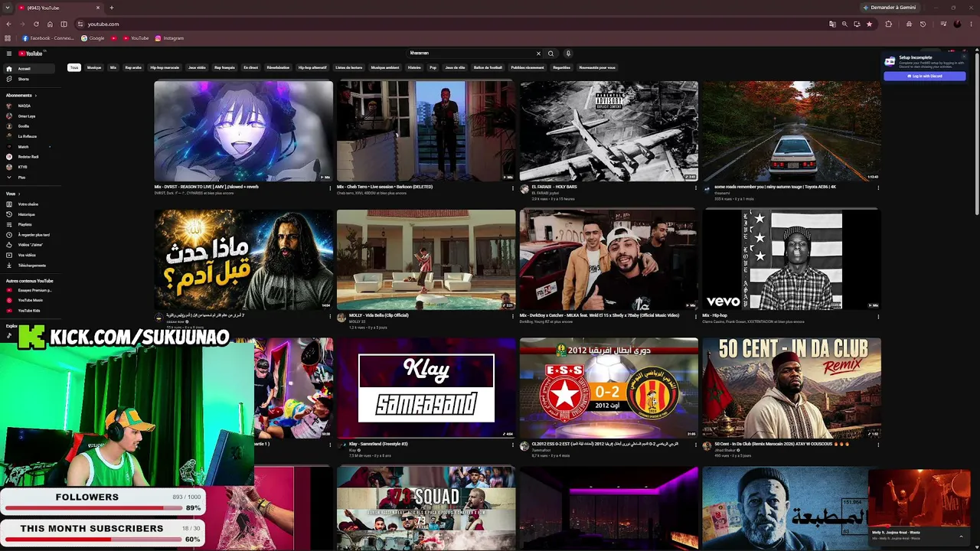
Task: Expand the Abonnements section chevron
Action: 36,96
